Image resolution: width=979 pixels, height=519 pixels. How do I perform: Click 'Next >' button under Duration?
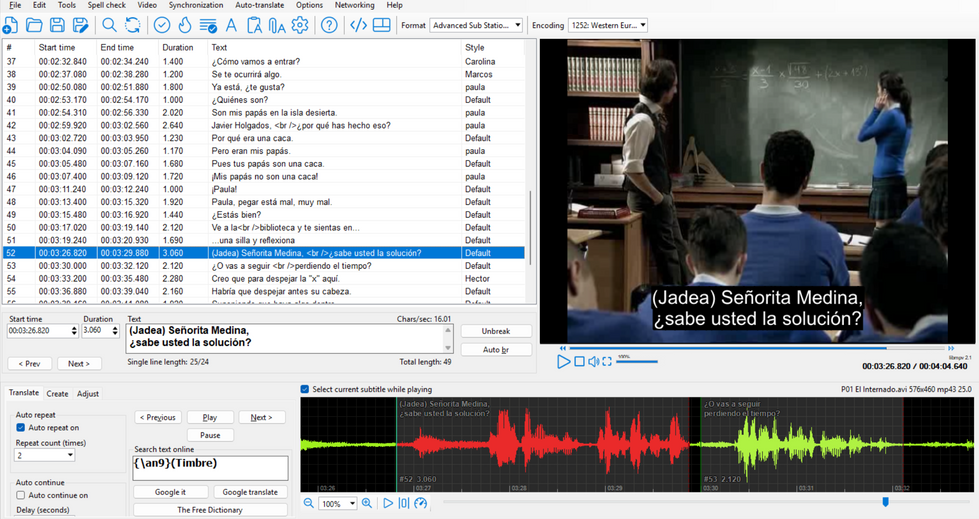coord(79,363)
